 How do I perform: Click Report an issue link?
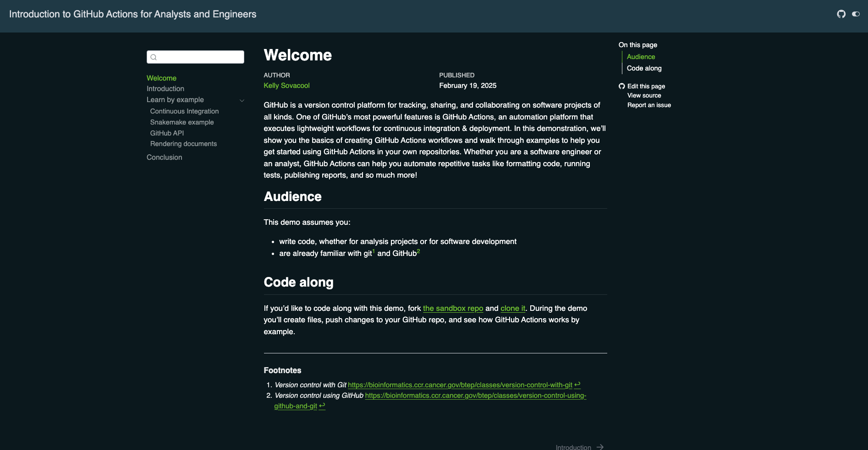coord(649,105)
